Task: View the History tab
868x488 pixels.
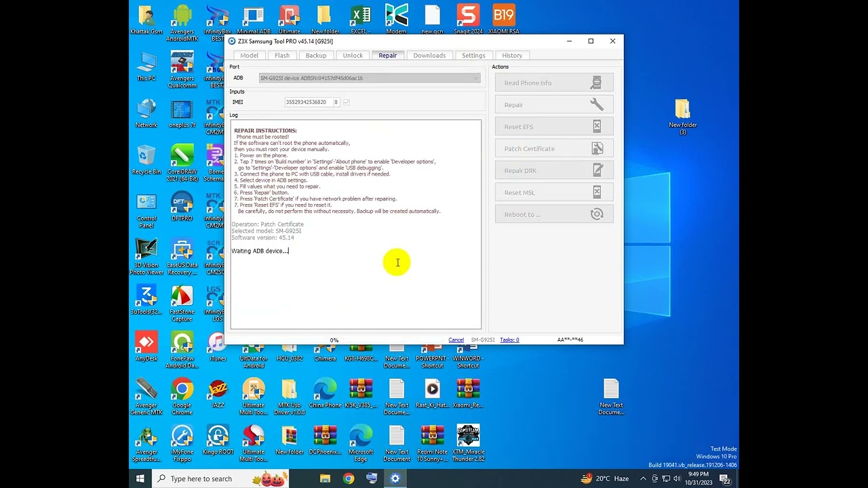Action: pos(512,56)
